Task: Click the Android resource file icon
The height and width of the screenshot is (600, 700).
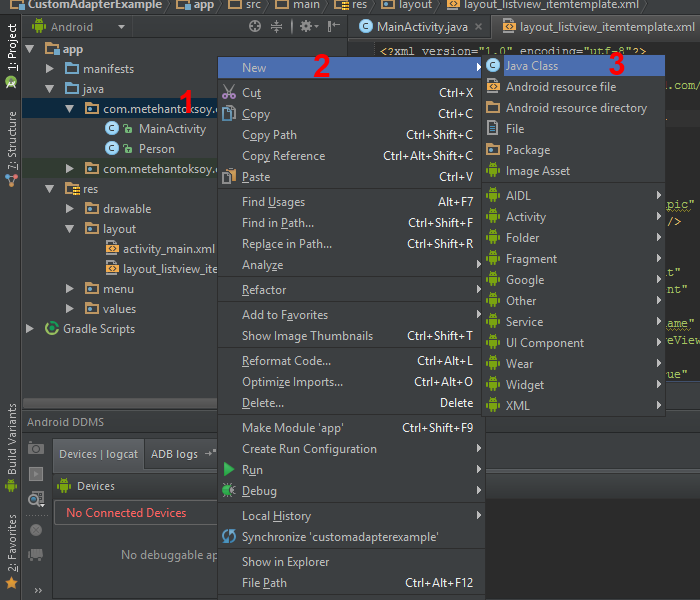Action: [493, 86]
